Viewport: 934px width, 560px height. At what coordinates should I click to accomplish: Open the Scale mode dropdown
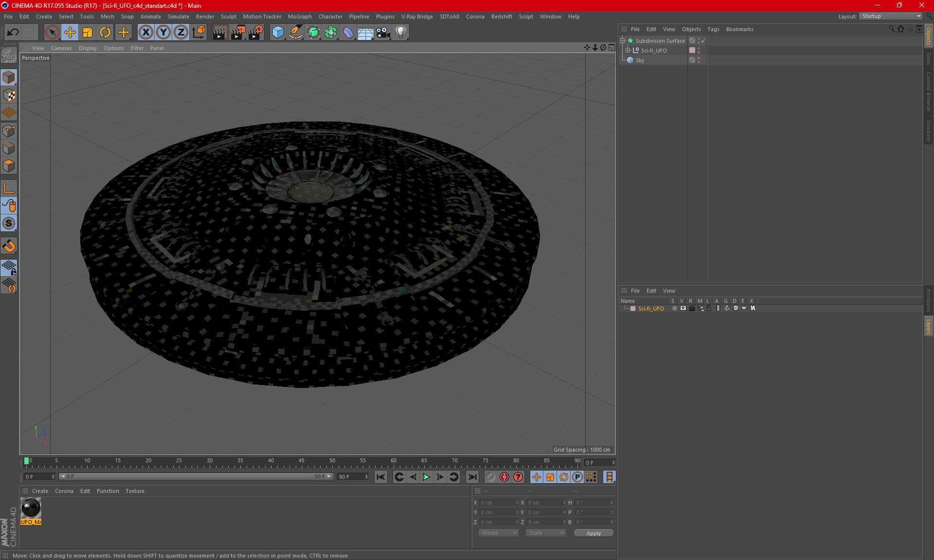pyautogui.click(x=546, y=533)
